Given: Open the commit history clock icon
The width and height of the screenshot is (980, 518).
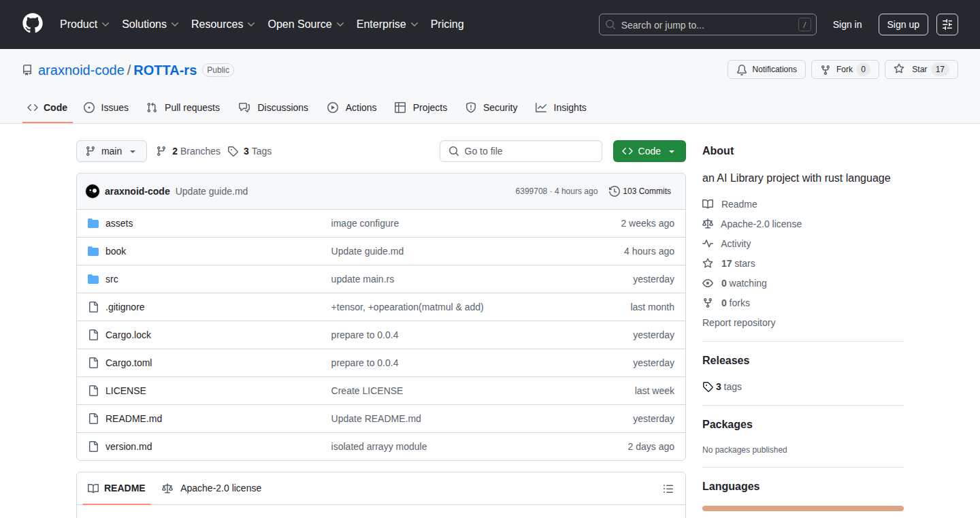Looking at the screenshot, I should tap(615, 191).
